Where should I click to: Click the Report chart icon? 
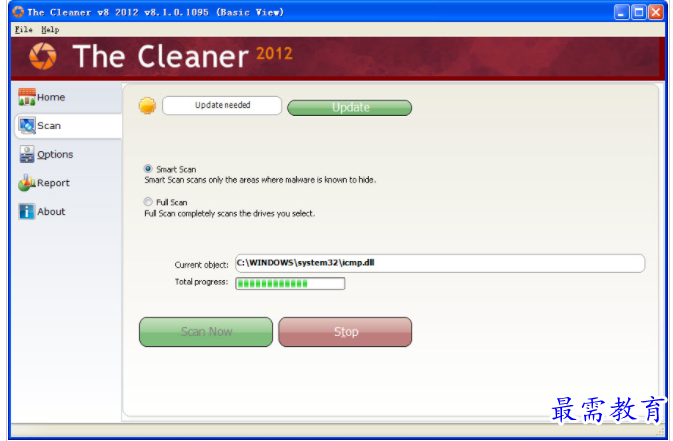tap(27, 183)
